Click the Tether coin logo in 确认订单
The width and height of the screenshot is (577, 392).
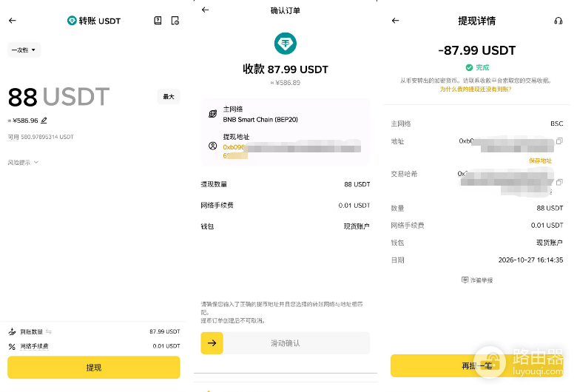[286, 44]
